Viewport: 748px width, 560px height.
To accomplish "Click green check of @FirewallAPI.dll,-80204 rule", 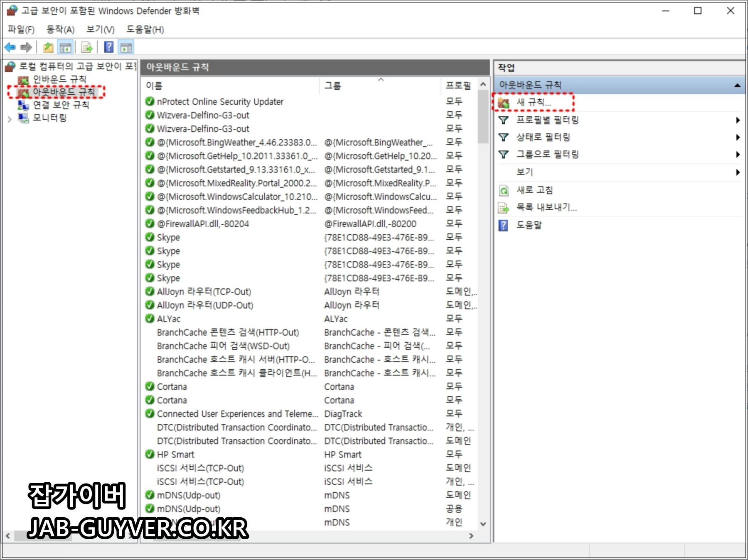I will coord(150,224).
